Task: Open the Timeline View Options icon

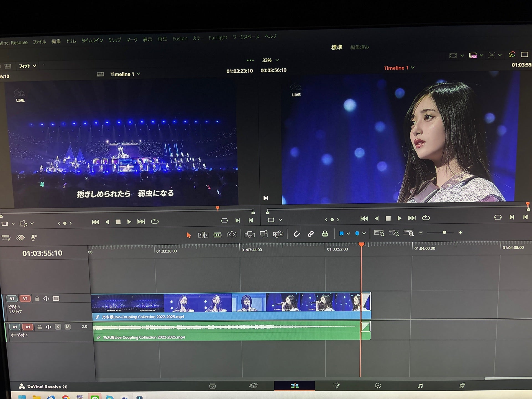Action: 6,238
